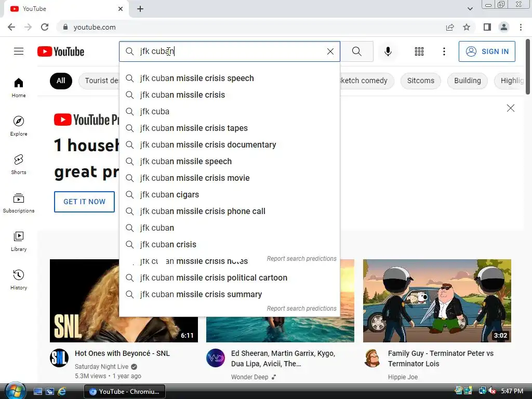Click the muted volume tray icon
The image size is (532, 399).
click(493, 391)
